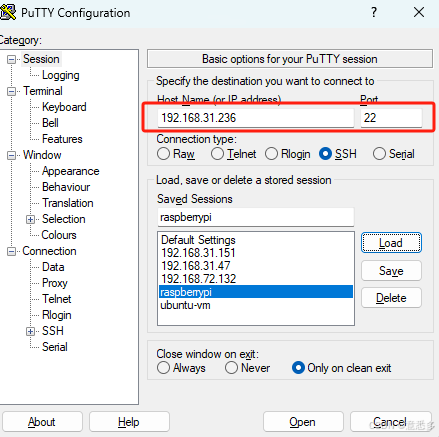Viewport: 439px width, 437px height.
Task: Click the About button
Action: pos(42,422)
